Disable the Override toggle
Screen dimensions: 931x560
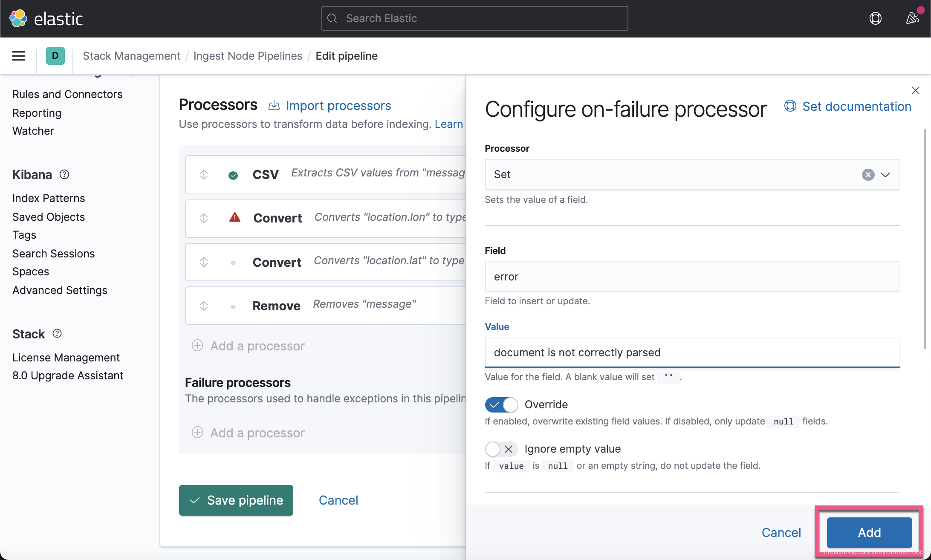501,404
